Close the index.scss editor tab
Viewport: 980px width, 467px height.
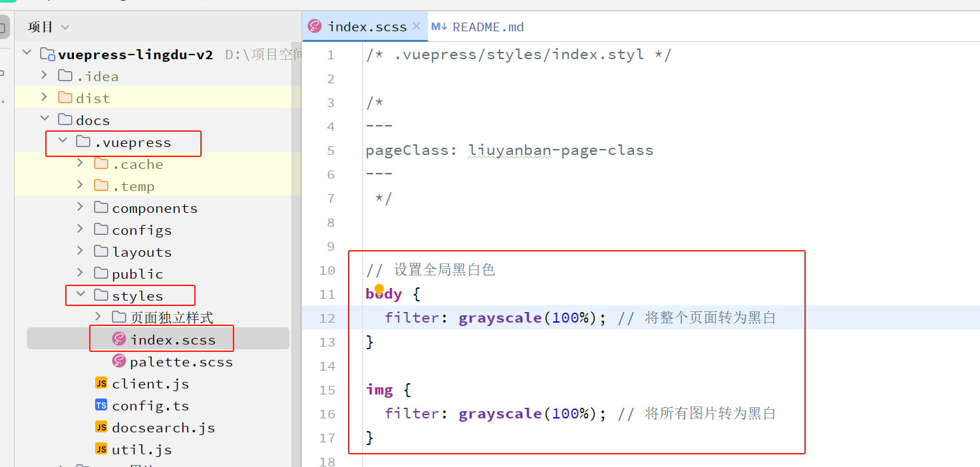tap(416, 26)
